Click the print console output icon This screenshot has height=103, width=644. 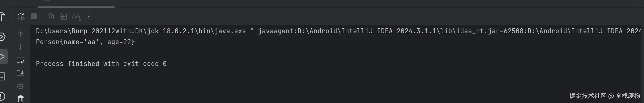pyautogui.click(x=21, y=86)
